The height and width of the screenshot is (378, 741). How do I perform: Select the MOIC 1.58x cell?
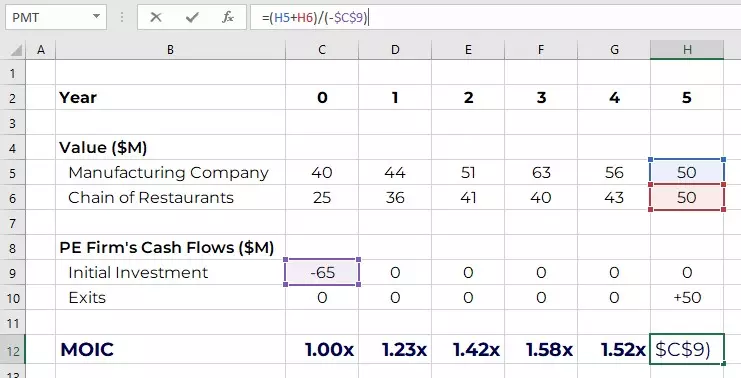pyautogui.click(x=541, y=350)
